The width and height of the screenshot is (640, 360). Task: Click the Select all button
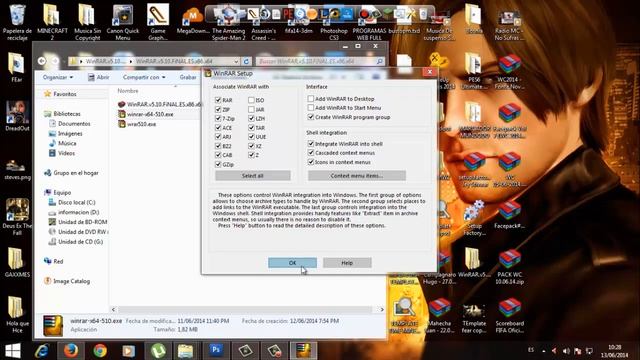pyautogui.click(x=253, y=176)
